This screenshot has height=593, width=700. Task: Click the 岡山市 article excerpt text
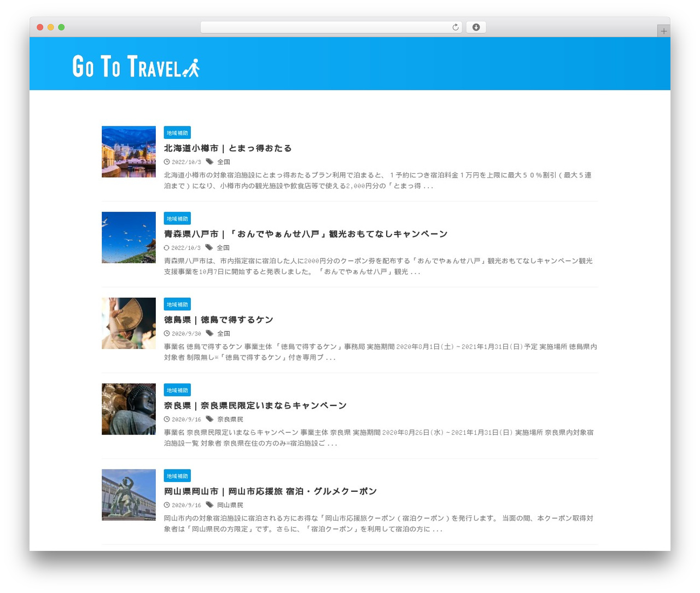[379, 524]
